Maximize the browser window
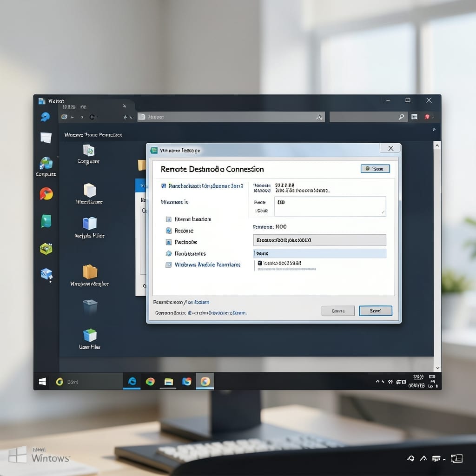 pos(408,100)
